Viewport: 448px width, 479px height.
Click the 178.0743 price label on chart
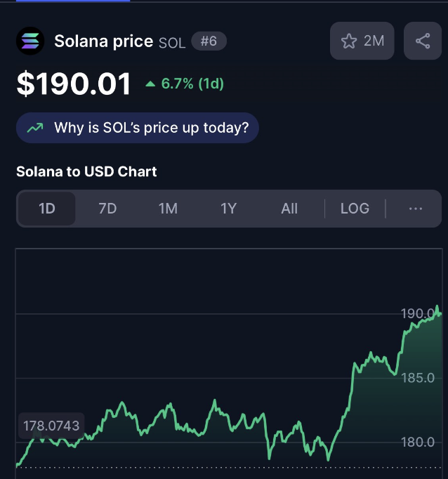pos(51,426)
